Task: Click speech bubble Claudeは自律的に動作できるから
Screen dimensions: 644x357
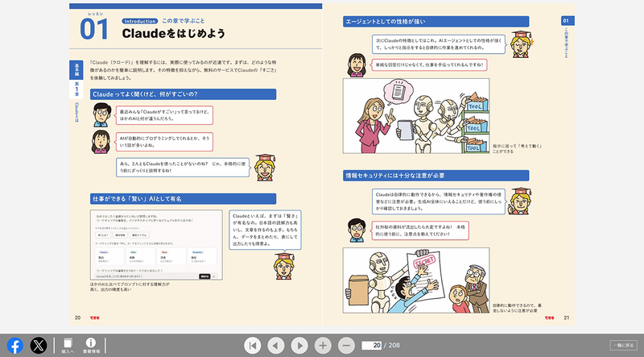Action: (438, 201)
